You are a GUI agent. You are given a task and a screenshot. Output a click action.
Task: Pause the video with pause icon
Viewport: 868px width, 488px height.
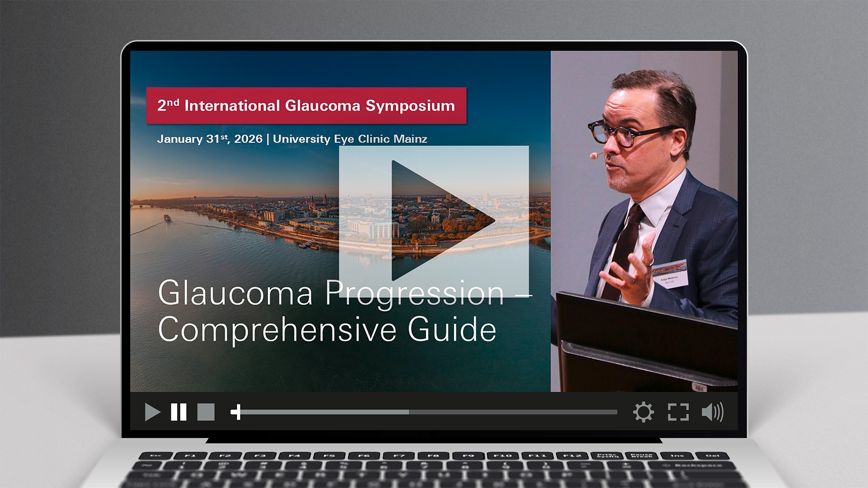pyautogui.click(x=179, y=412)
